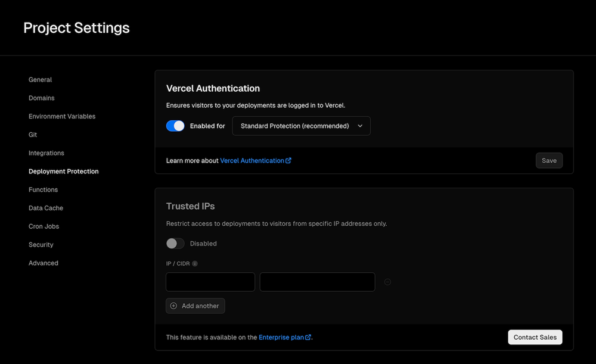Click the Project Settings heading
Viewport: 596px width, 364px height.
pyautogui.click(x=76, y=28)
